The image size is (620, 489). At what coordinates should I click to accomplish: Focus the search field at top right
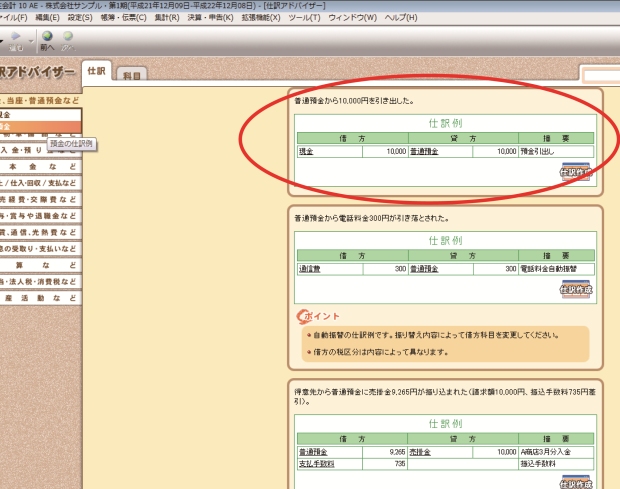tap(602, 75)
